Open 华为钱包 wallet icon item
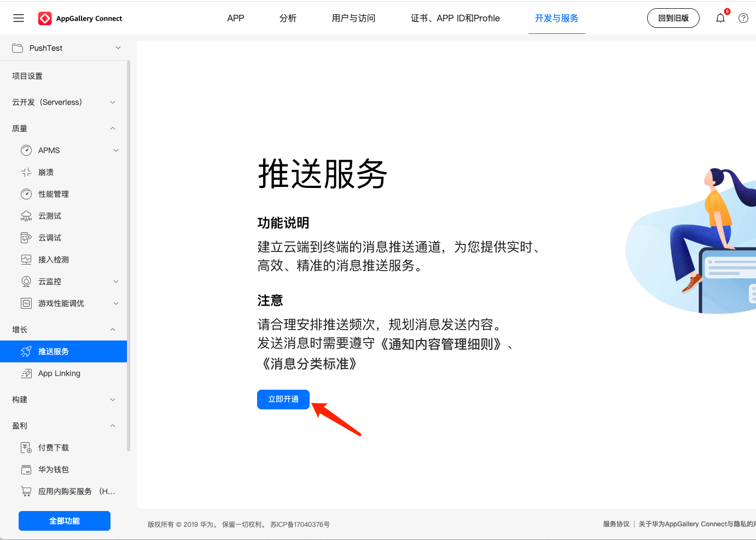Image resolution: width=756 pixels, height=540 pixels. coord(26,469)
